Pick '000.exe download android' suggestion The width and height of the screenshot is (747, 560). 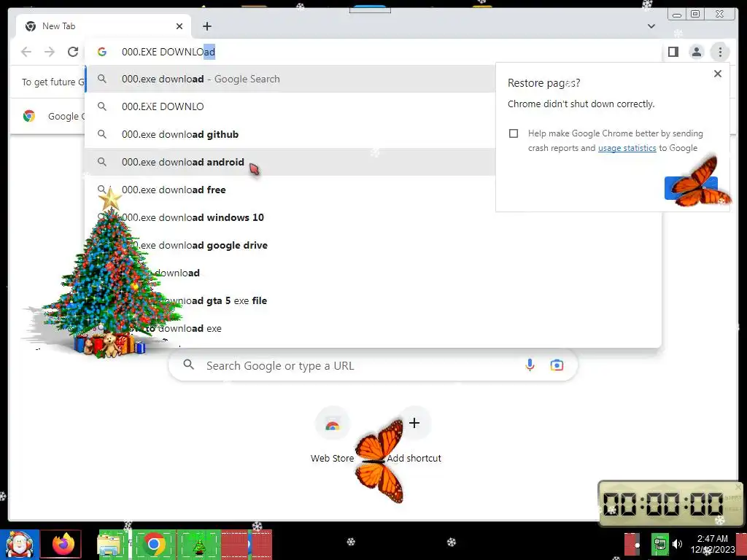click(290, 162)
